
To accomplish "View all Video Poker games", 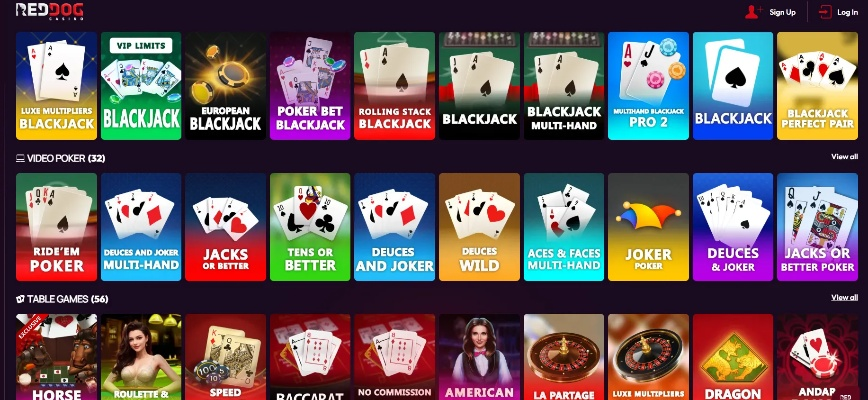I will [844, 157].
